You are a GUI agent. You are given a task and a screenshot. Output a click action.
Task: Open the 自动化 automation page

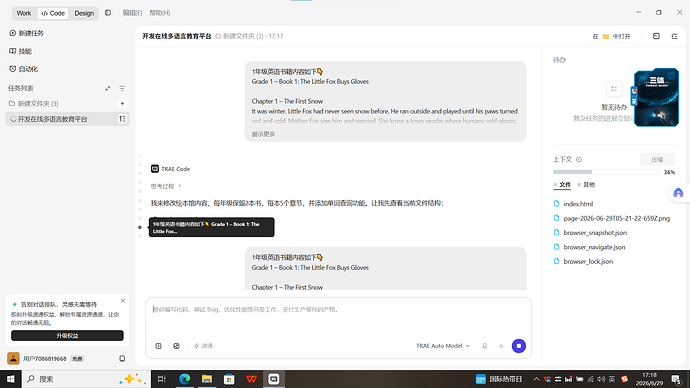point(23,69)
